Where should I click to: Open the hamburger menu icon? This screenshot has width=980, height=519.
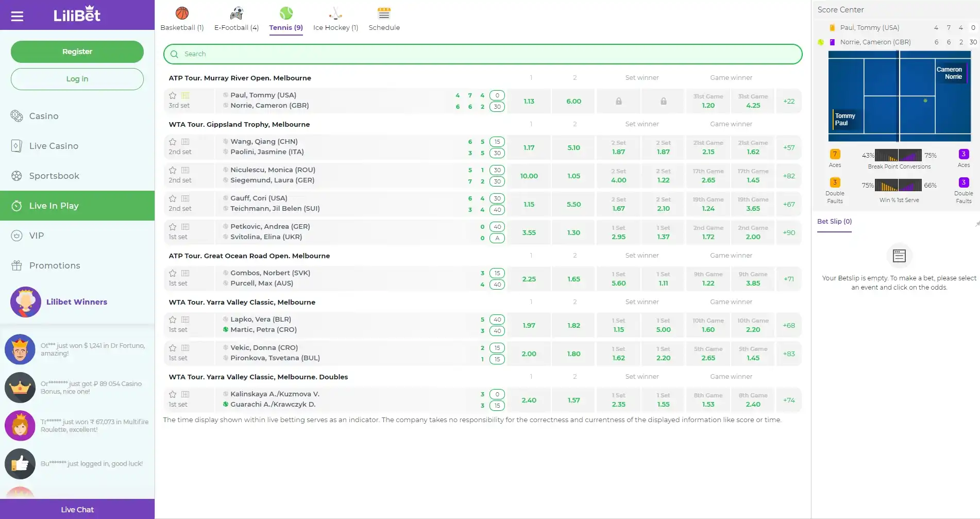tap(17, 16)
